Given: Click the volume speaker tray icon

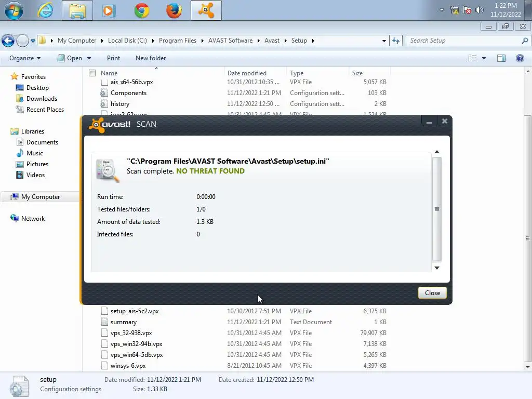Looking at the screenshot, I should click(x=480, y=10).
